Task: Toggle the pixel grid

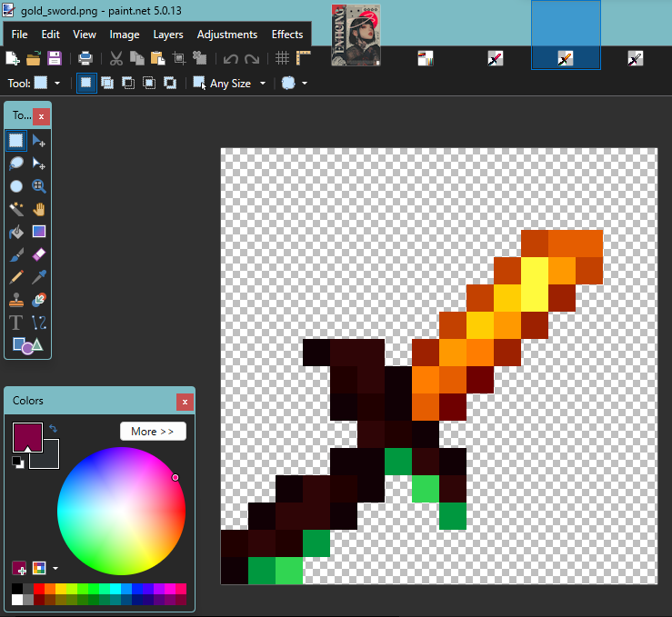Action: coord(282,58)
